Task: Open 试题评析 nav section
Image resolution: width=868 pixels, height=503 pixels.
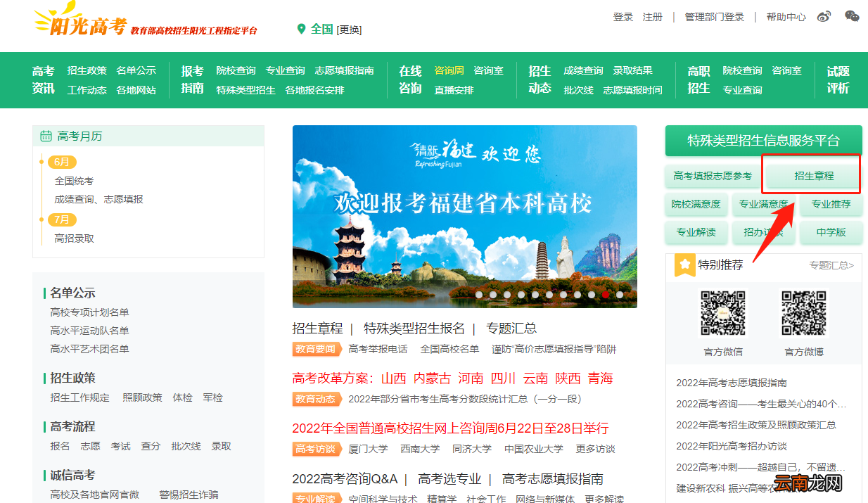Action: coord(838,79)
